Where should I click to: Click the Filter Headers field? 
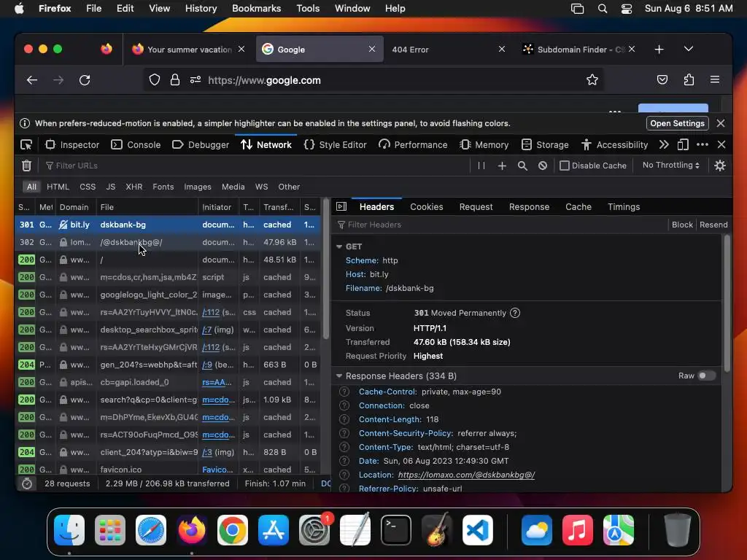coord(500,225)
